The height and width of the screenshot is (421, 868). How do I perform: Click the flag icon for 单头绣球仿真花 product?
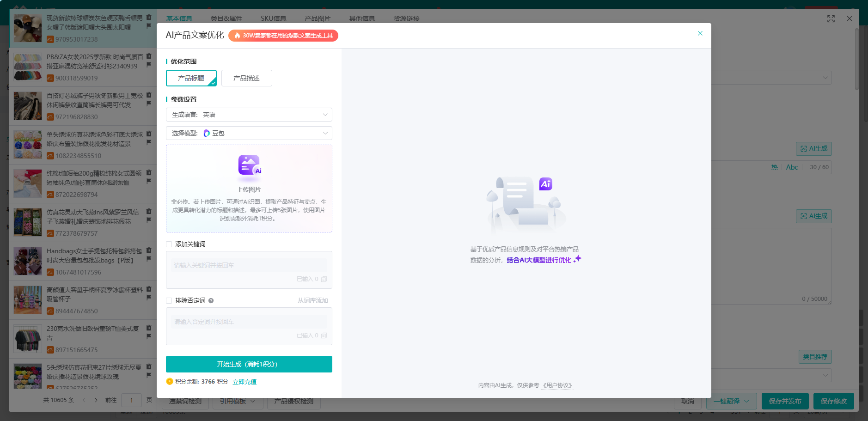[x=149, y=142]
